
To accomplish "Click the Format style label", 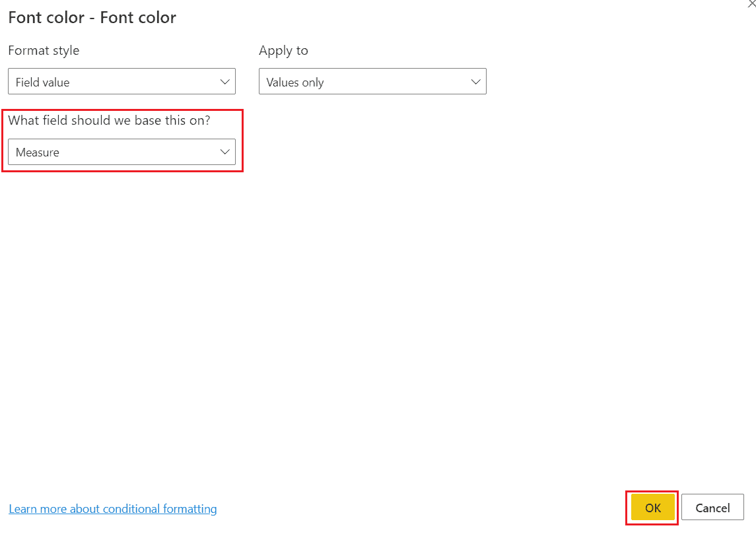I will [x=44, y=50].
